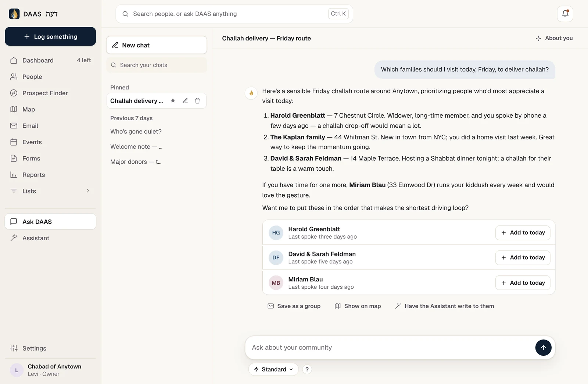Viewport: 588px width, 384px height.
Task: Save these families as a group
Action: 294,306
